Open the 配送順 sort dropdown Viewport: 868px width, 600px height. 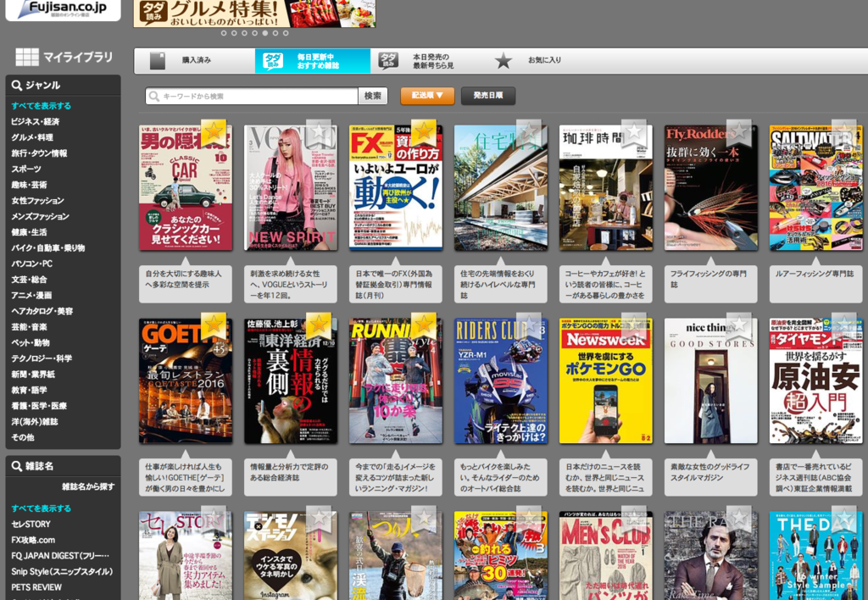[427, 96]
